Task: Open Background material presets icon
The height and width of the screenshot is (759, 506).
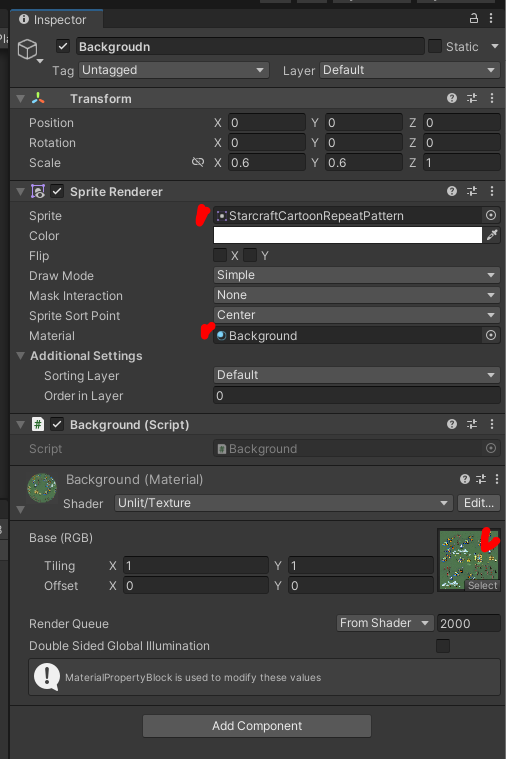Action: pos(481,479)
